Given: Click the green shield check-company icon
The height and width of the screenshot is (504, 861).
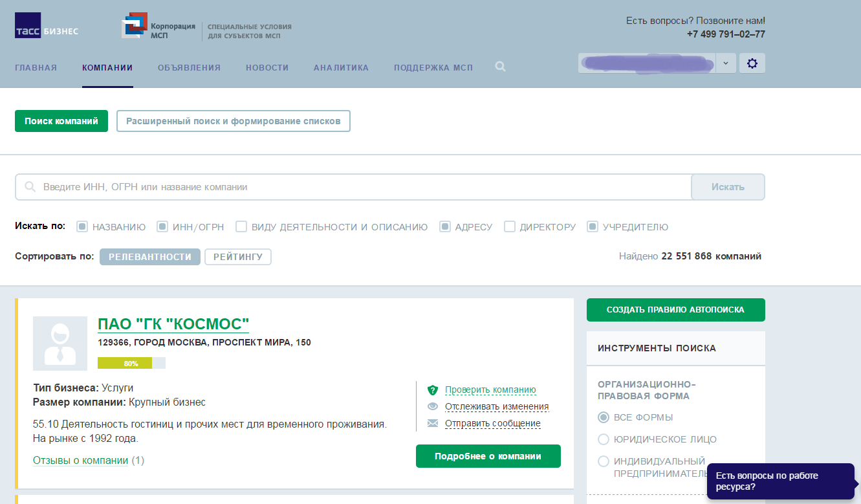Looking at the screenshot, I should point(433,390).
